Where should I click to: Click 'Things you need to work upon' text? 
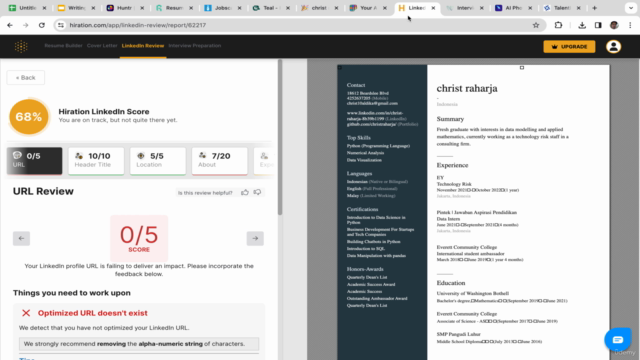(72, 293)
